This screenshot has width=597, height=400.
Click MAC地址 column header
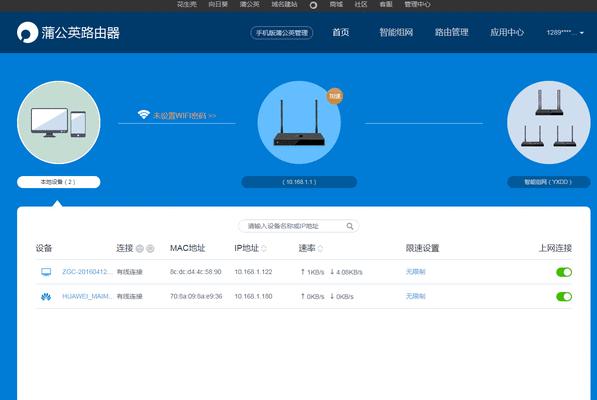(187, 248)
